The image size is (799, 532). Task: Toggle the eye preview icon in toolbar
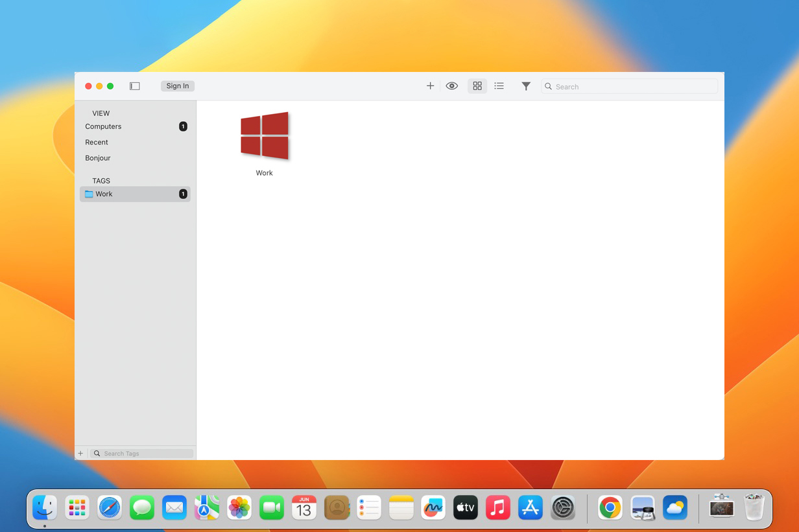point(452,86)
